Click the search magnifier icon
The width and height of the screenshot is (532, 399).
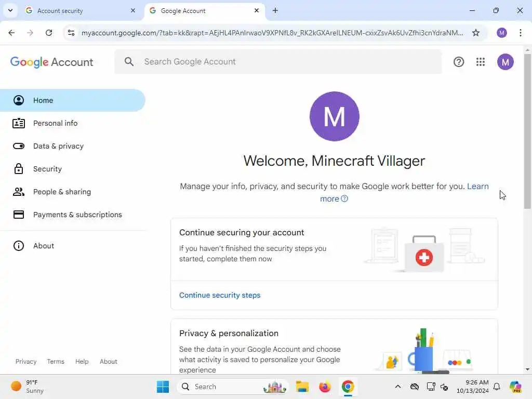(x=129, y=62)
